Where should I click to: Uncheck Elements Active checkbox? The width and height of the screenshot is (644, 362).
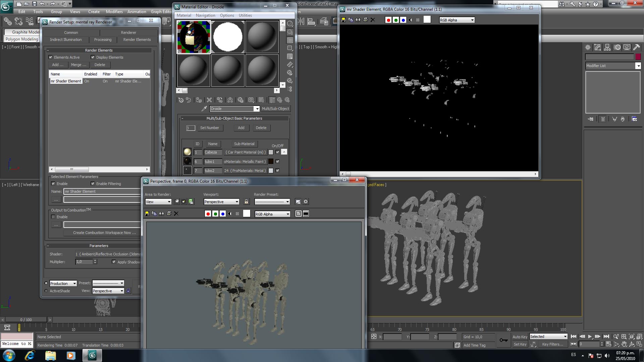tap(51, 57)
